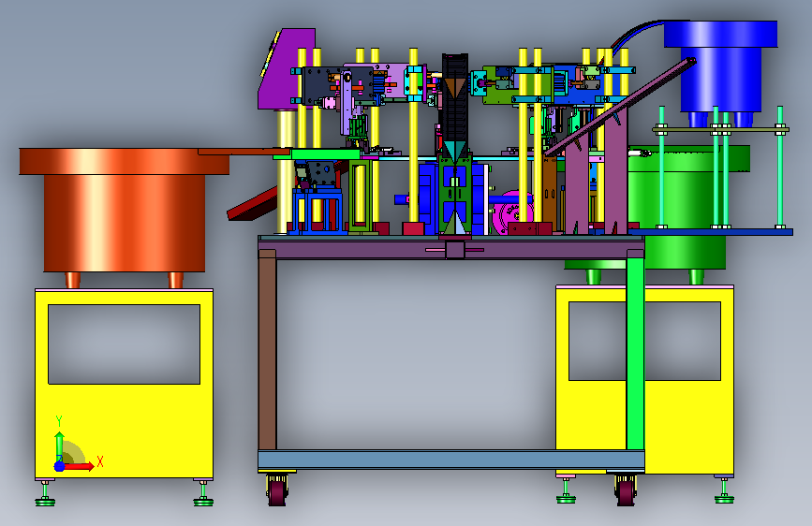Select the orange vibratory bowl feeder

coord(125,217)
